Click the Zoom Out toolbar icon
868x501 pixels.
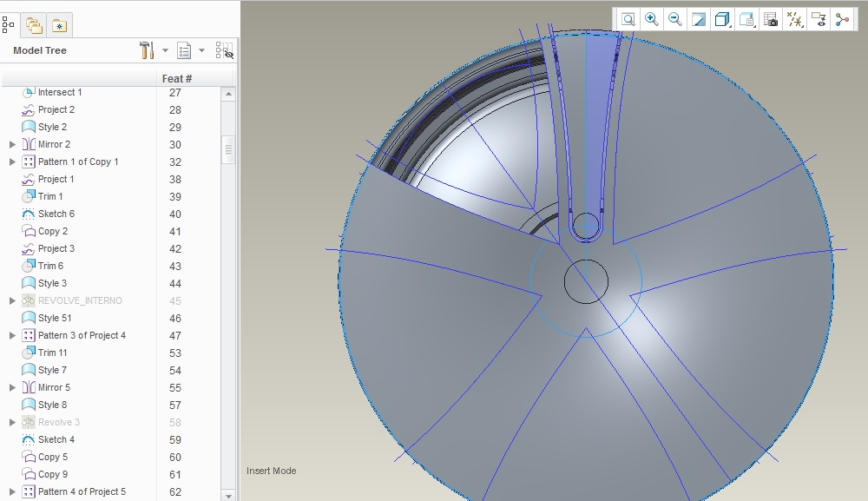tap(674, 20)
